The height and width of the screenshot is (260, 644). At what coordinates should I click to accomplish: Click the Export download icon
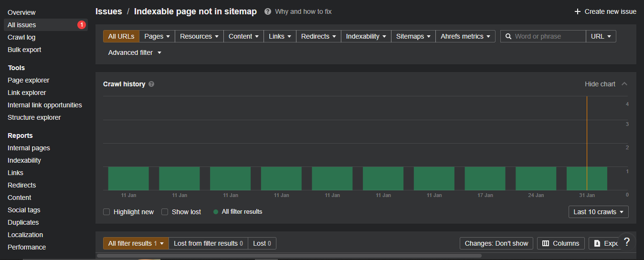[597, 243]
